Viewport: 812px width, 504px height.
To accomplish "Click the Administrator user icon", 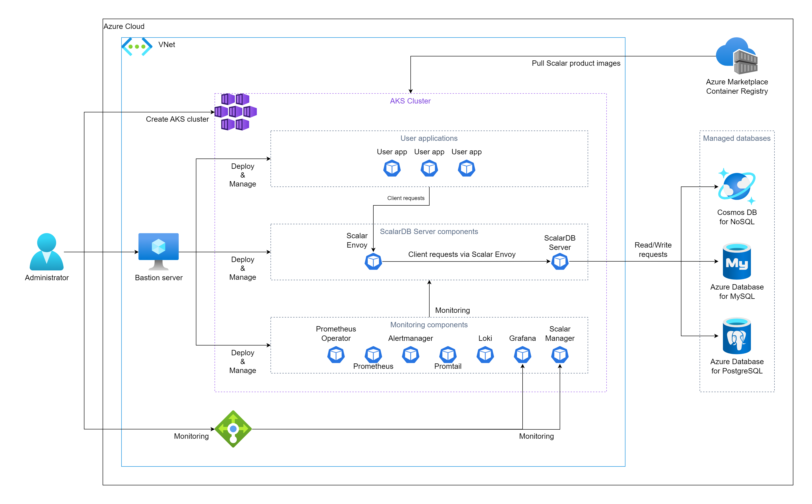I will tap(46, 252).
